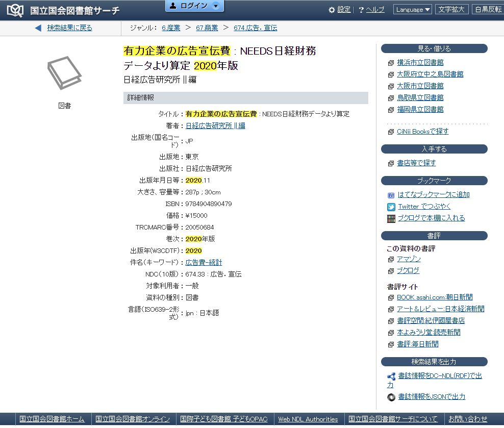Viewport: 504px width, 428px height.
Task: Click external link icon beside 横浜市立図書館
Action: pyautogui.click(x=391, y=63)
